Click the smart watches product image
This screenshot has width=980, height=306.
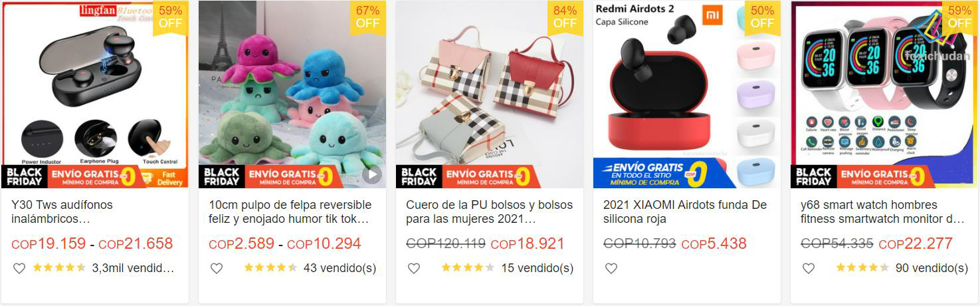tap(884, 94)
